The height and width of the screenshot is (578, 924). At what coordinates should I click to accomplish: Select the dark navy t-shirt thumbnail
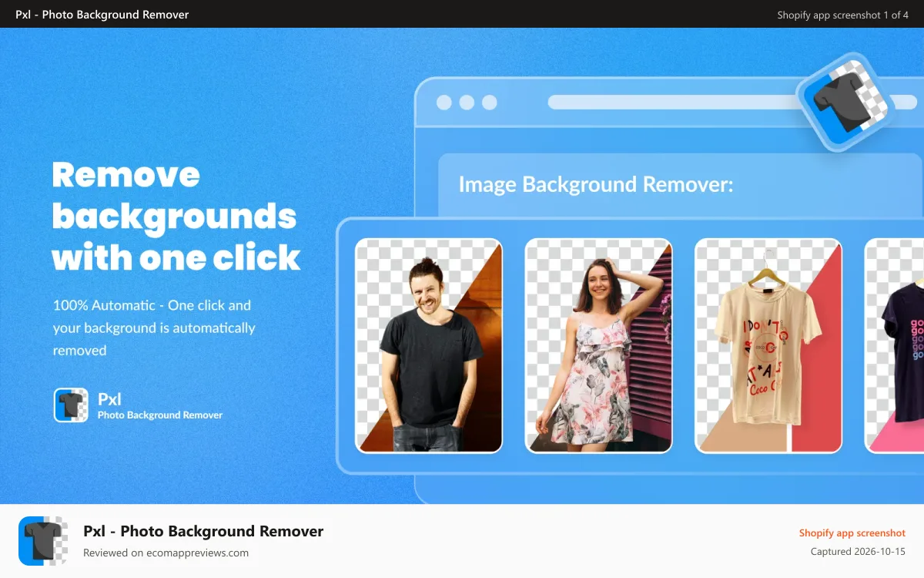[x=895, y=345]
